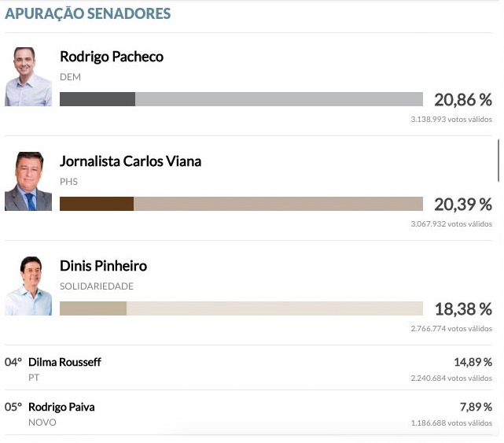Viewport: 504px width, 443px height.
Task: Click Carlos Viana's brown vote progress bar
Action: click(x=241, y=204)
